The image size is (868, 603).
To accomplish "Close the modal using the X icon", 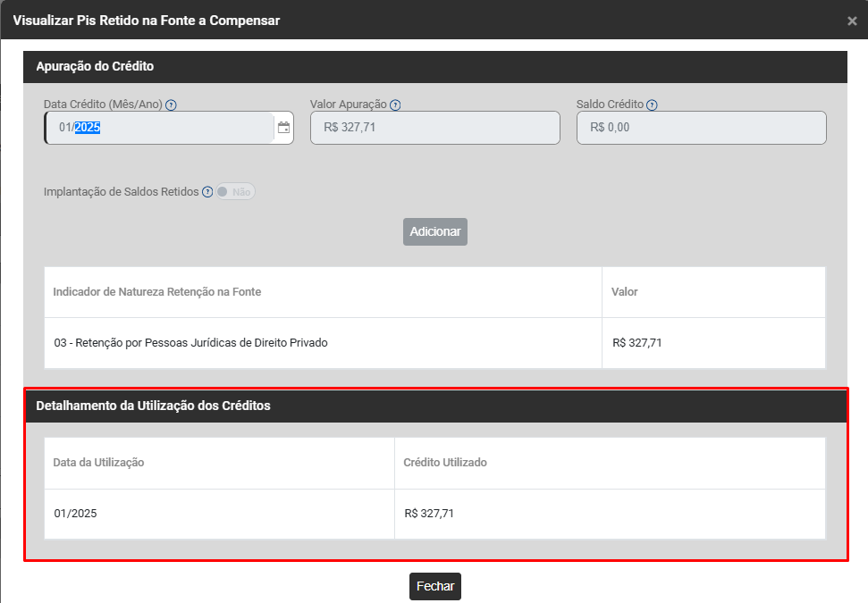I will 852,21.
